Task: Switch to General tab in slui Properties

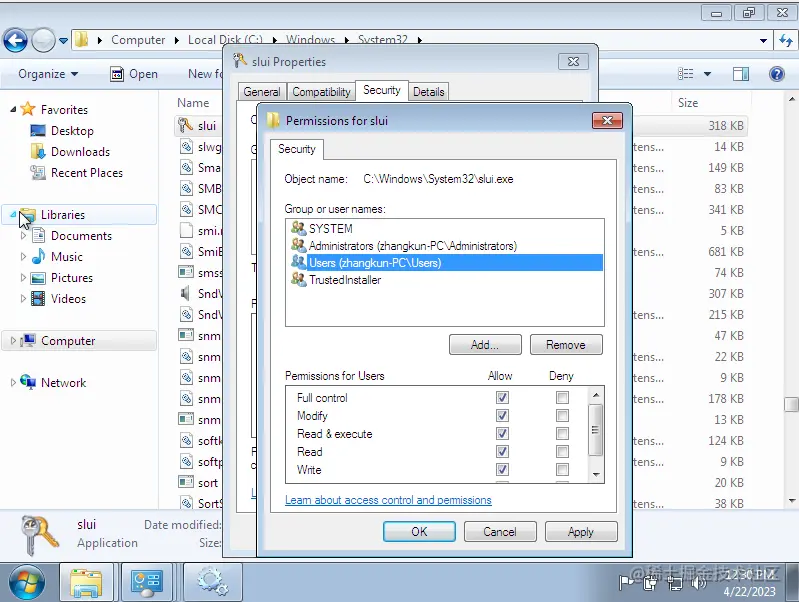Action: pos(262,92)
